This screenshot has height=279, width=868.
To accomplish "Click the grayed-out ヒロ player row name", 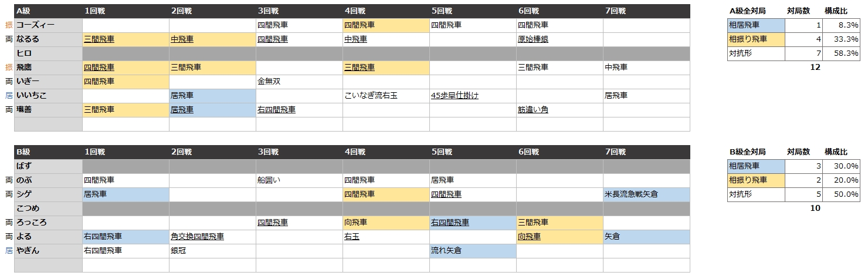I will tap(48, 53).
